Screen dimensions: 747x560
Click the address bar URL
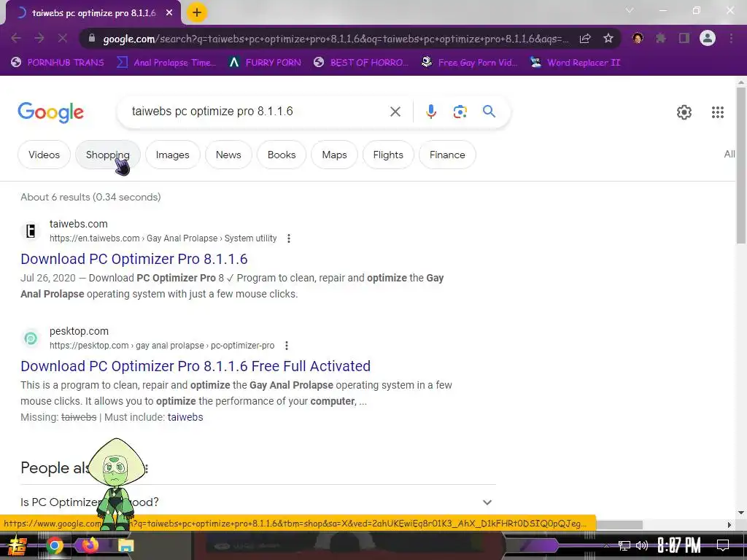click(336, 39)
